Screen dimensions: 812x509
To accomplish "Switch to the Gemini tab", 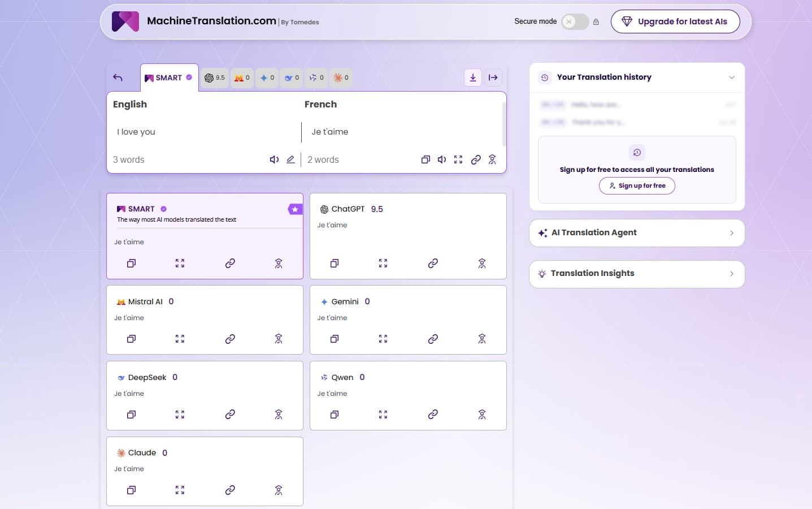I will pyautogui.click(x=267, y=77).
